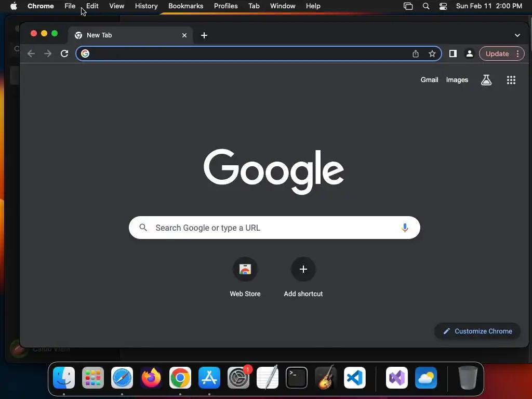Focus the Search Google or type a URL box
Viewport: 532px width, 399px height.
tap(274, 228)
